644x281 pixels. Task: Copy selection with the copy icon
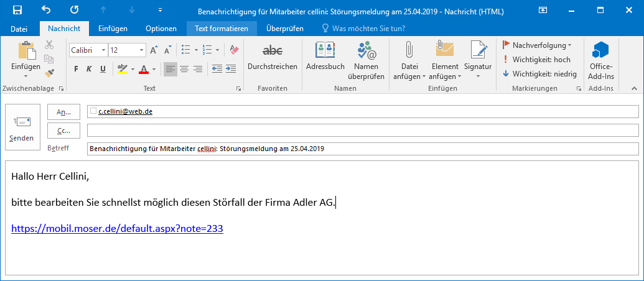[x=49, y=59]
